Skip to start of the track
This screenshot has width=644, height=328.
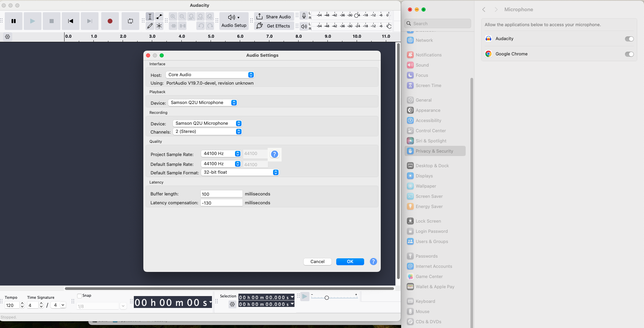point(71,21)
